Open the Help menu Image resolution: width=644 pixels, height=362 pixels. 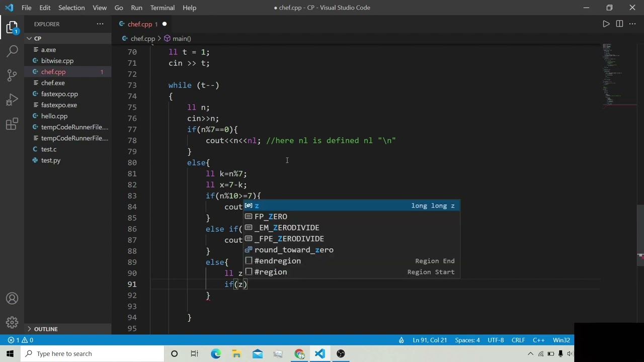(x=189, y=8)
